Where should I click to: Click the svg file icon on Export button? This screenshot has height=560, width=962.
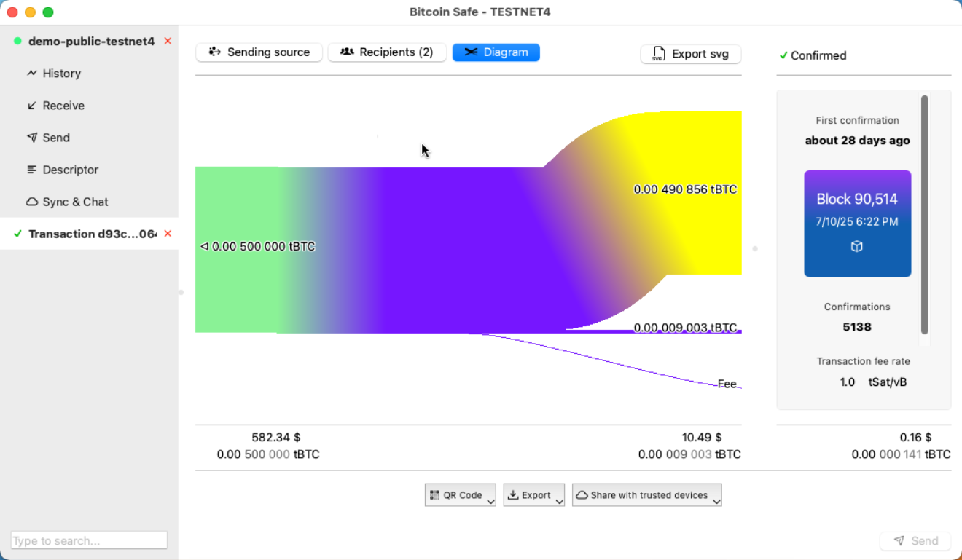click(x=658, y=54)
